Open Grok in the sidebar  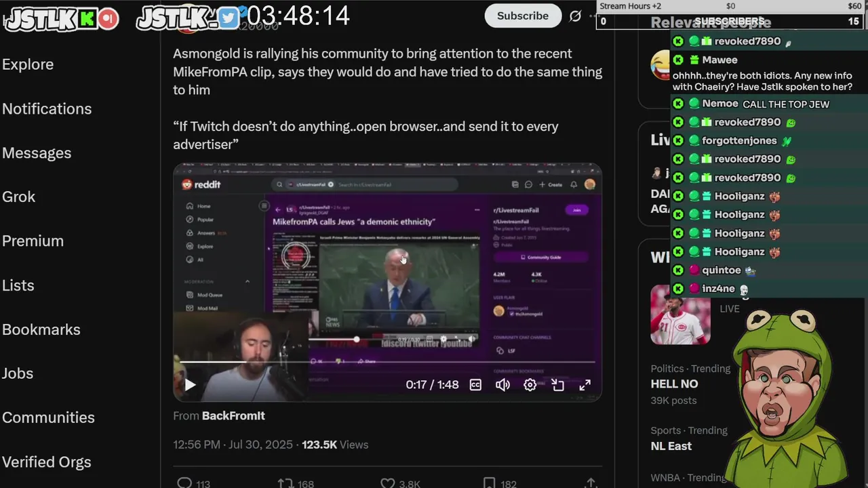tap(19, 197)
